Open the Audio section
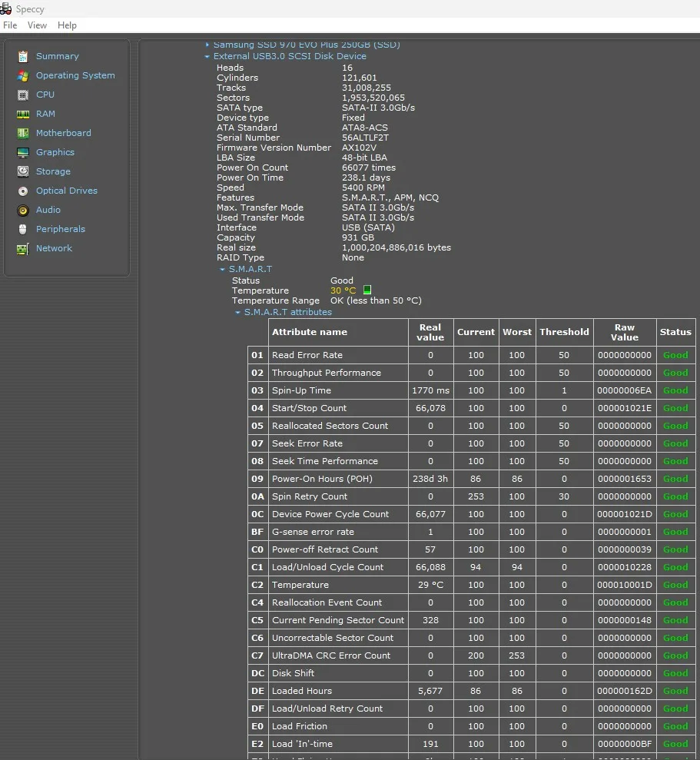The height and width of the screenshot is (760, 700). (x=48, y=210)
